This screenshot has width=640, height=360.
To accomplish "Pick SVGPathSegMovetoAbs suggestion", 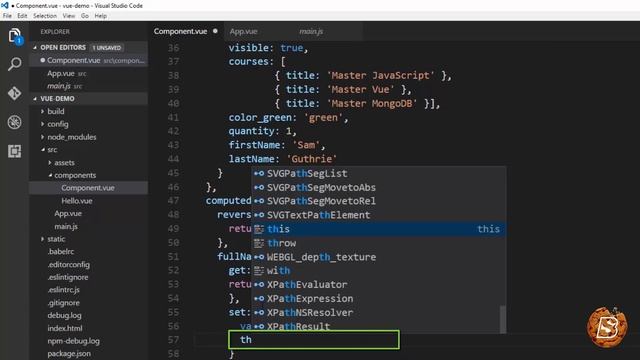I will pyautogui.click(x=378, y=187).
